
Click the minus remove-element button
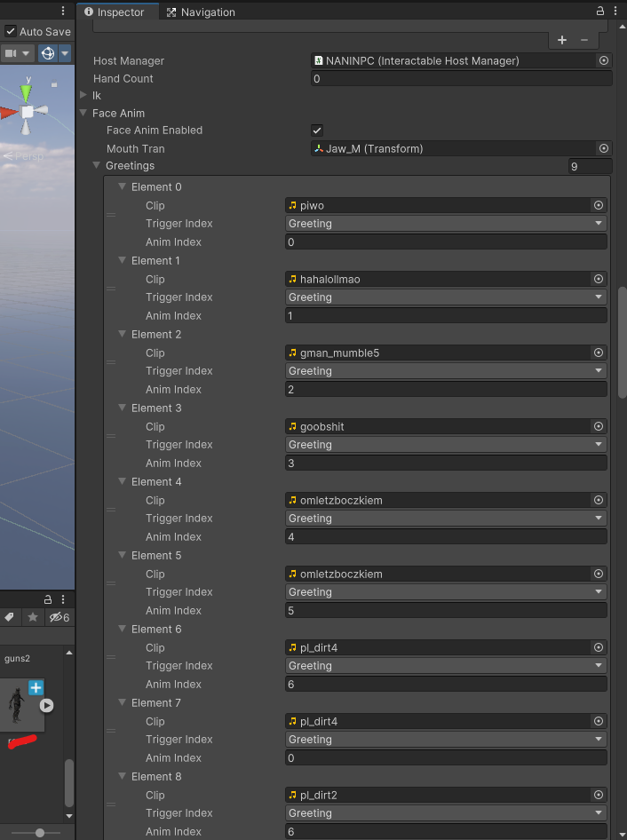tap(584, 40)
